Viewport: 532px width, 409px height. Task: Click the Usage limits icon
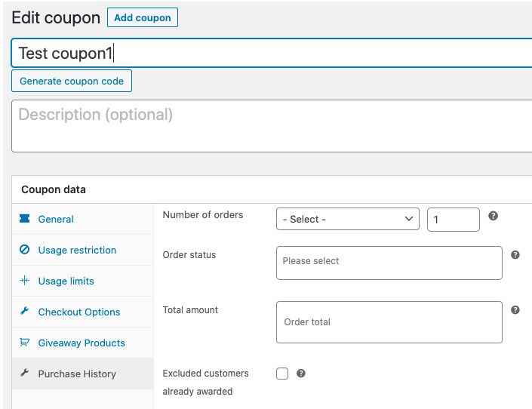(x=24, y=281)
